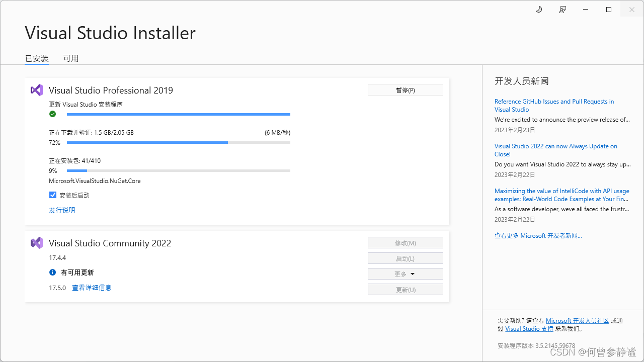
Task: Click the 9% package install progress bar
Action: [x=179, y=171]
